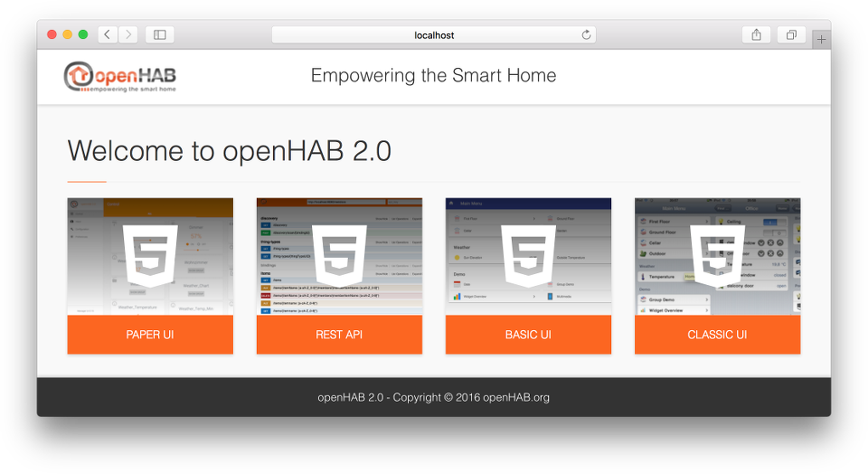Reload the localhost page
The image size is (868, 474).
586,35
